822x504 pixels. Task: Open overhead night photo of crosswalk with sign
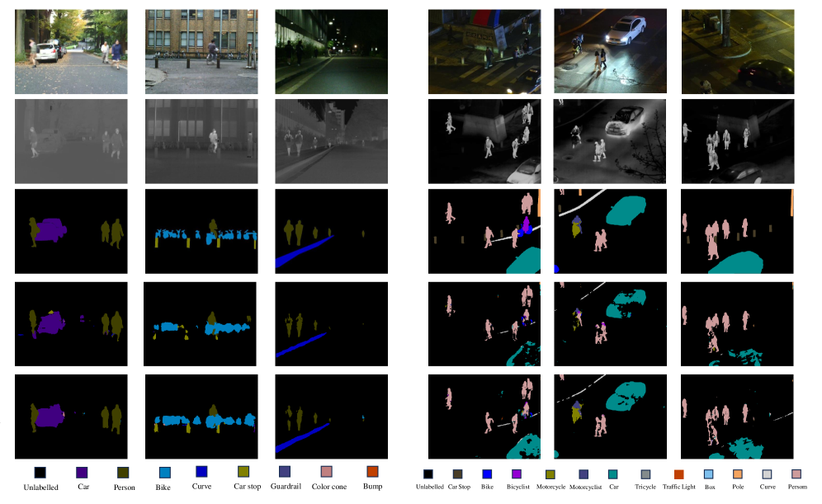484,51
